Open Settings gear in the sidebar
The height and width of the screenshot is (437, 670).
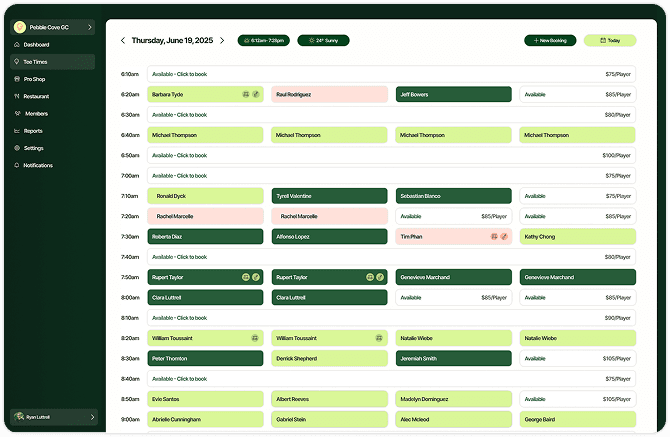[x=16, y=148]
